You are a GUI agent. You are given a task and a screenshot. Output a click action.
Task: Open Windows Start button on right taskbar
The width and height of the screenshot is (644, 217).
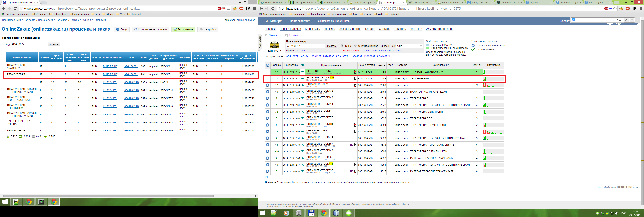pyautogui.click(x=262, y=213)
